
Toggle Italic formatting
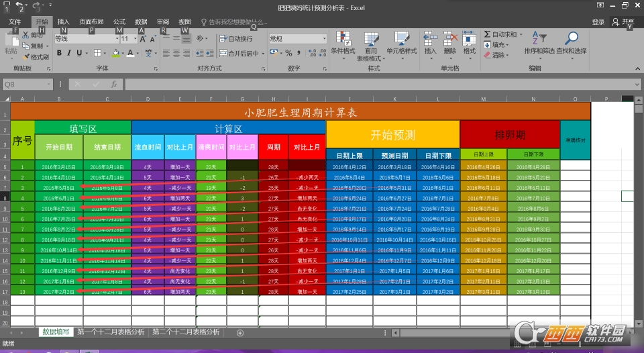(68, 52)
